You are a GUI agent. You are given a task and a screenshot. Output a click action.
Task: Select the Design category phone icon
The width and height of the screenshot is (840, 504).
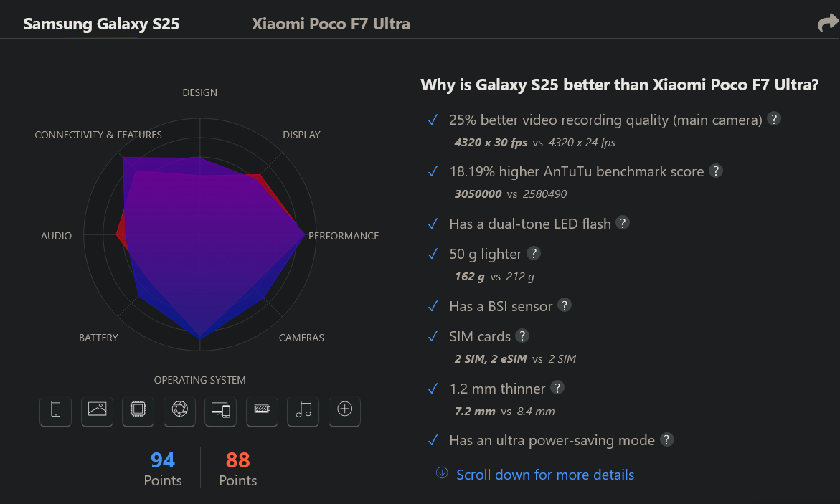pos(55,410)
